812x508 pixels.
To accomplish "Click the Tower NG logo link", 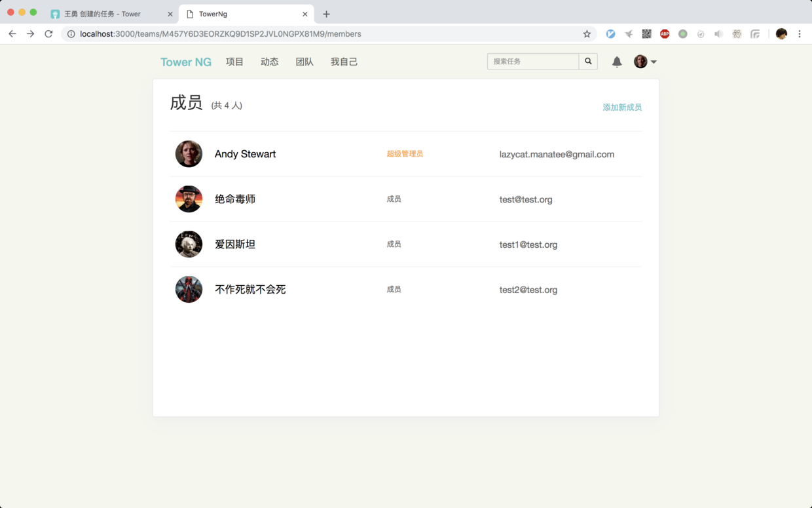I will tap(186, 62).
